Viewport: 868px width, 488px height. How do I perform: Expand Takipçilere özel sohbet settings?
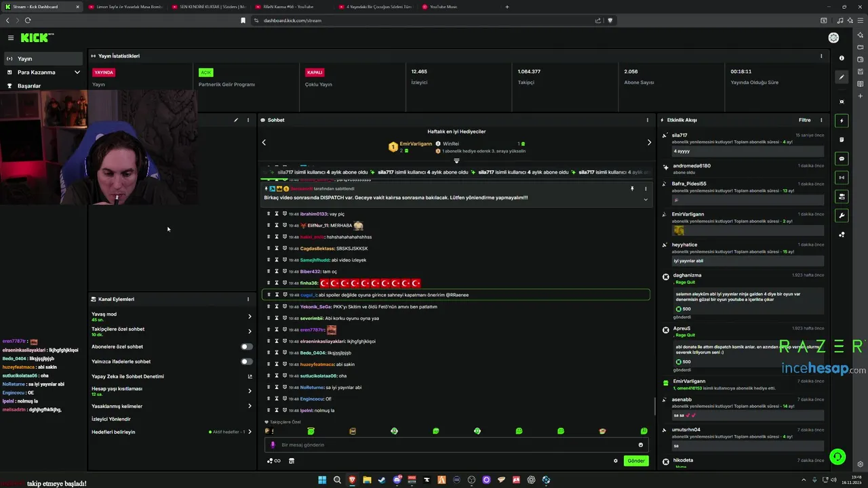tap(250, 331)
